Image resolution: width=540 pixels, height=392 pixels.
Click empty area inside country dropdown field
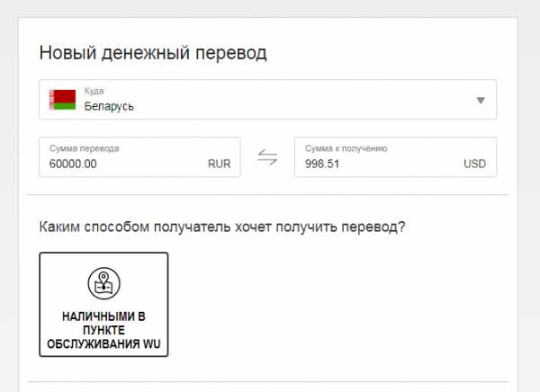315,100
